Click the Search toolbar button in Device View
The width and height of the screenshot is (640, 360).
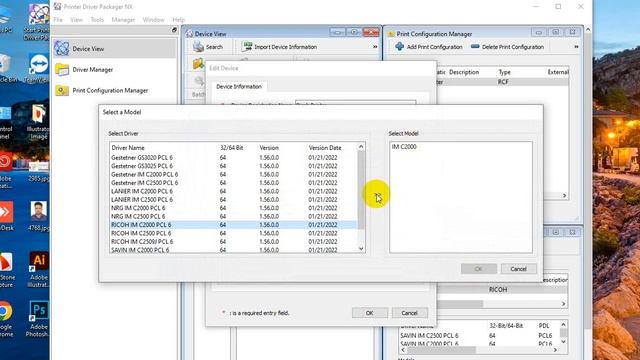pyautogui.click(x=208, y=47)
